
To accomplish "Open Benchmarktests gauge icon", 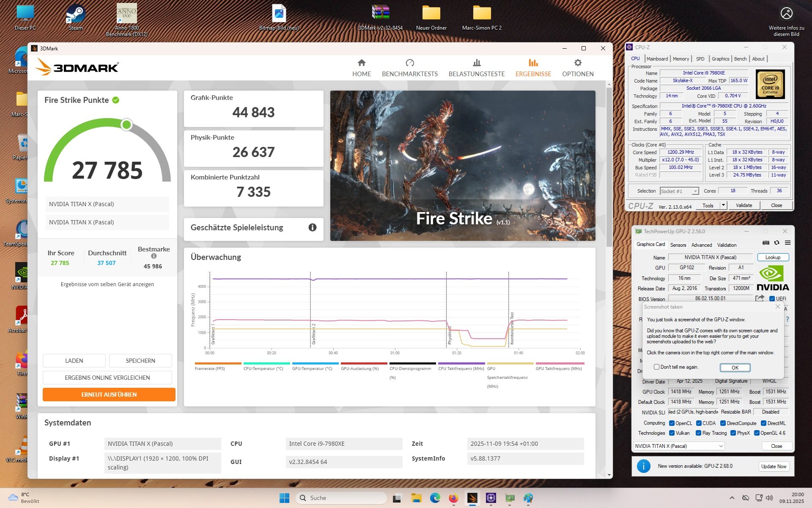I will click(x=409, y=63).
